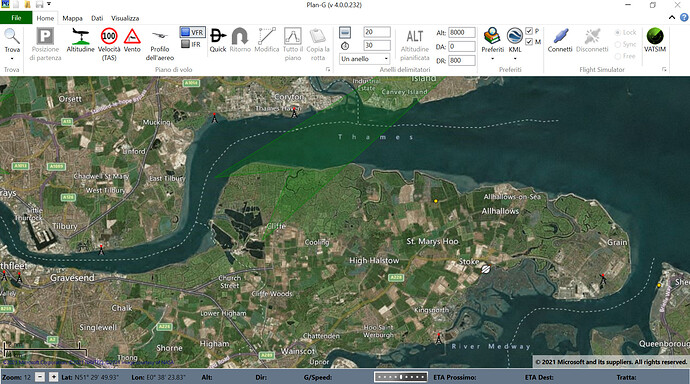690x384 pixels.
Task: Click Copia la rotta clipboard icon
Action: tap(318, 44)
